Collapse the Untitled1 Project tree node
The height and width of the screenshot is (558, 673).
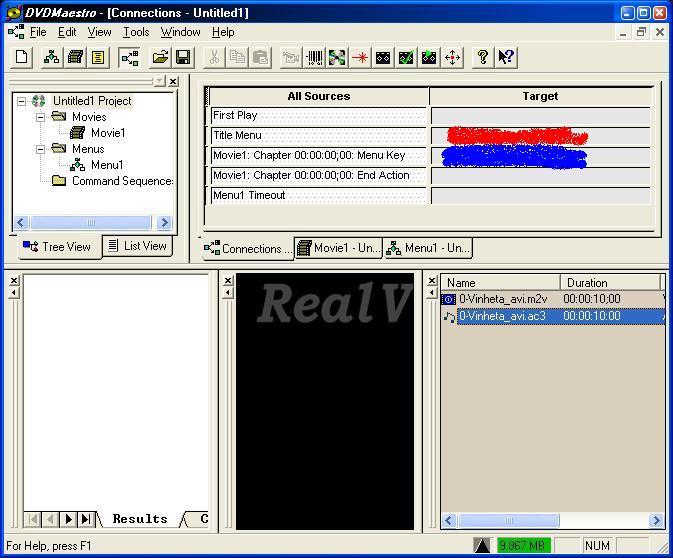[21, 101]
